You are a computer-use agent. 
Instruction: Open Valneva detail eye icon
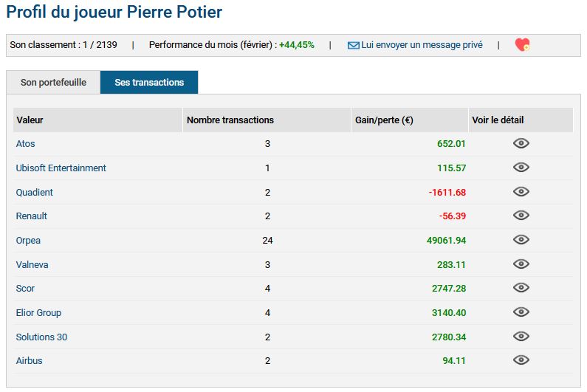point(521,264)
